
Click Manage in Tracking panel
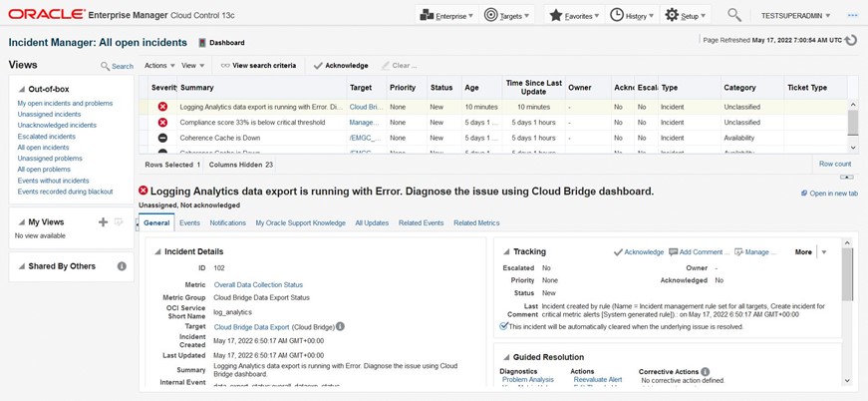(755, 252)
